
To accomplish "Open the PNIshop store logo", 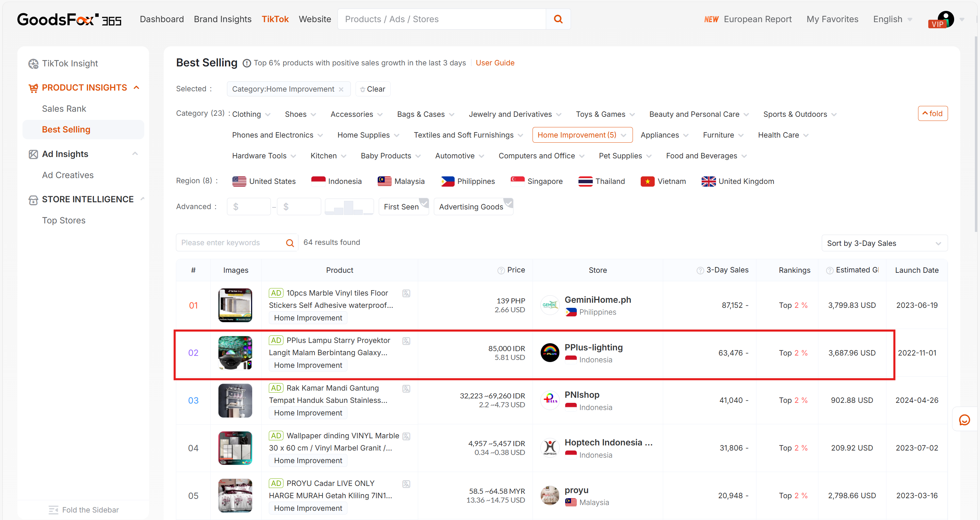I will [550, 400].
